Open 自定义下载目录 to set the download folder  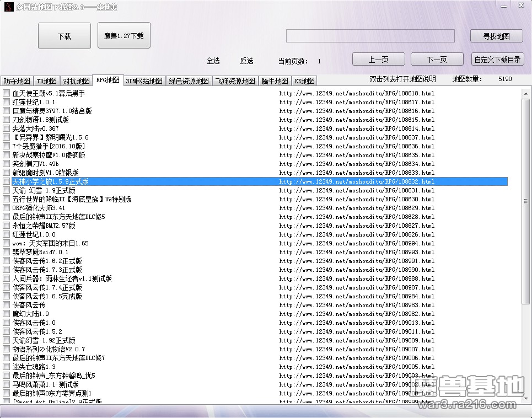coord(498,60)
